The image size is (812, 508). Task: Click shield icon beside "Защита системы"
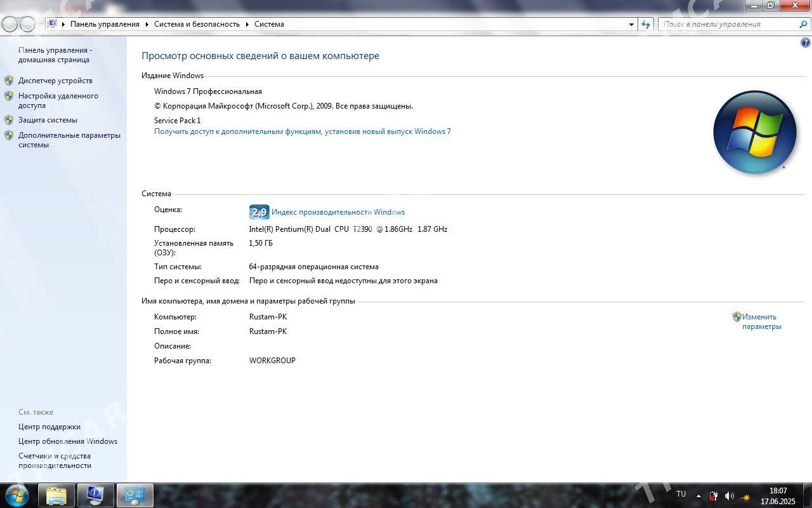[9, 119]
